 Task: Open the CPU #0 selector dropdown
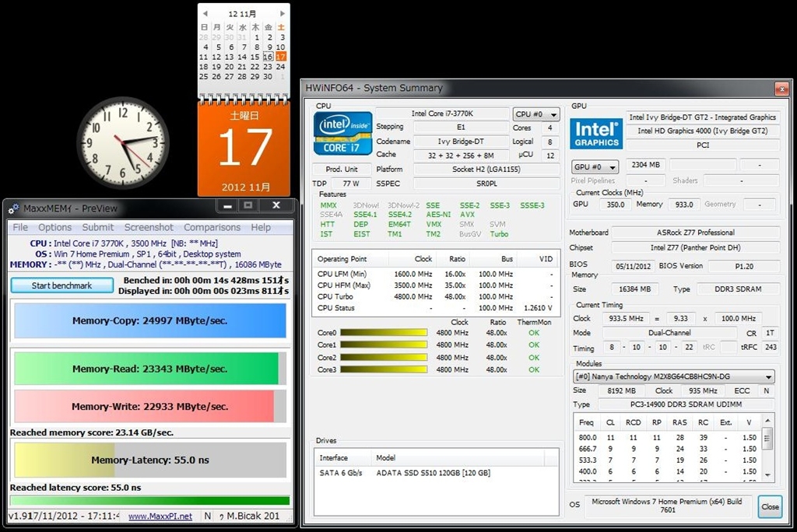click(x=535, y=114)
